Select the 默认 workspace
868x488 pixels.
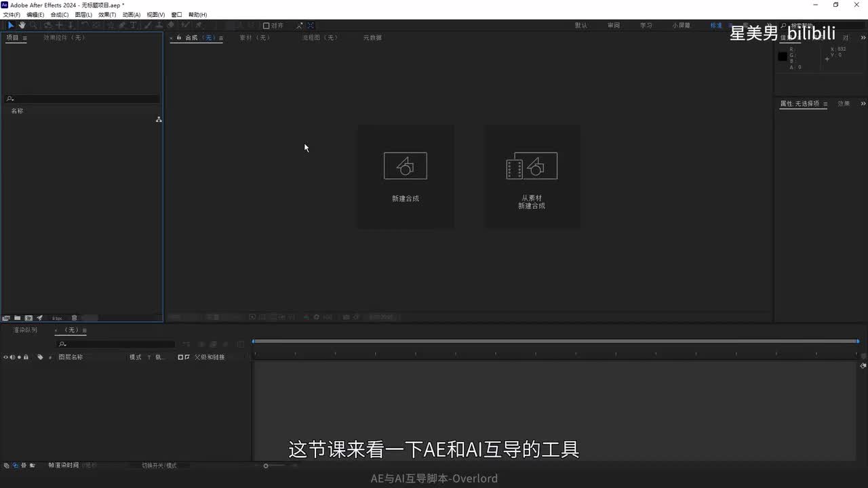[581, 26]
